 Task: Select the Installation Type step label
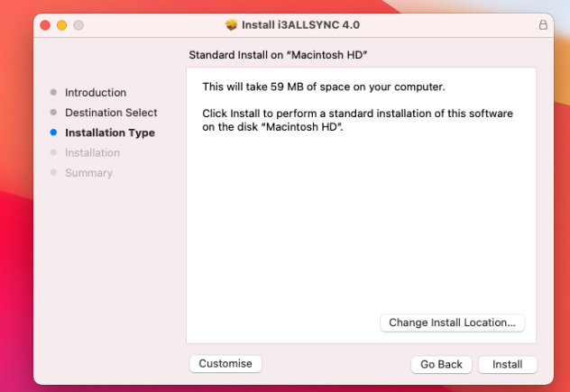110,132
